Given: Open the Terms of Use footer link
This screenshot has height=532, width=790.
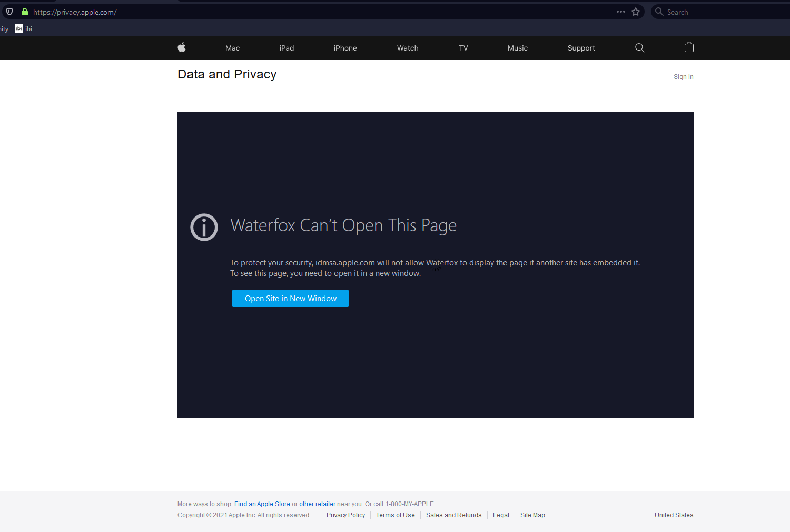Looking at the screenshot, I should pyautogui.click(x=395, y=515).
